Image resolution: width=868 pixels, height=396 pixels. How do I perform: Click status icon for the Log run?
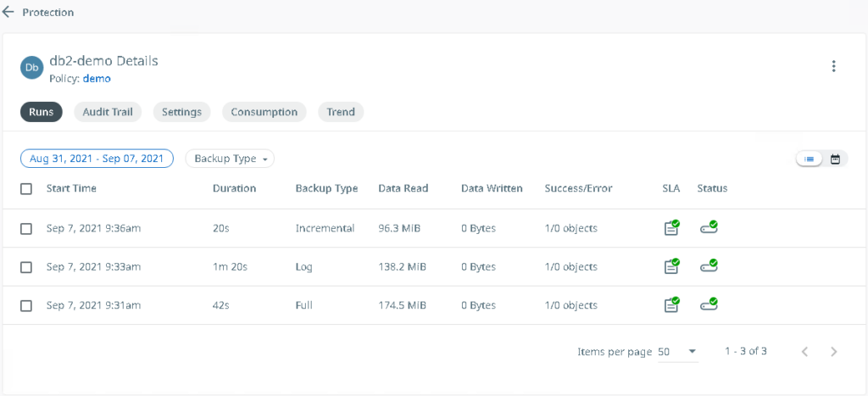pos(708,266)
